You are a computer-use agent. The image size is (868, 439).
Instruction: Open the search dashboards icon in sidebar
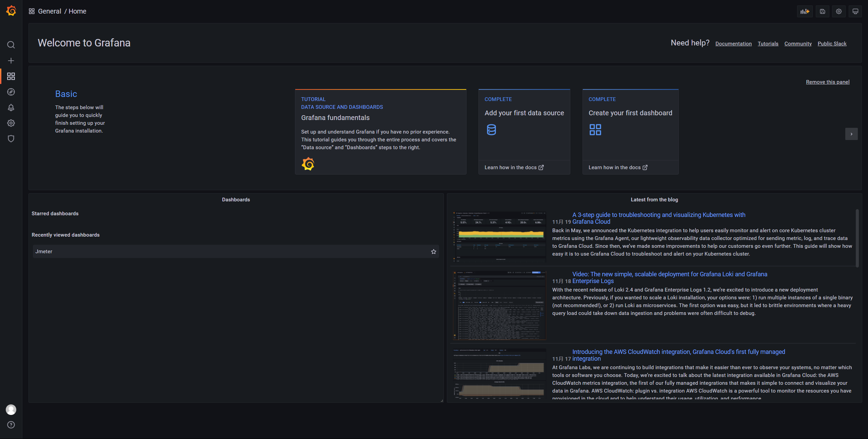click(11, 45)
